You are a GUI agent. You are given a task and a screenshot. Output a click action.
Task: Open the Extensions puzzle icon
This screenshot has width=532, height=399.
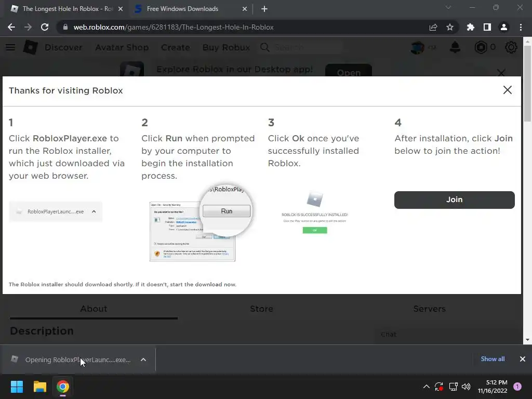click(470, 27)
